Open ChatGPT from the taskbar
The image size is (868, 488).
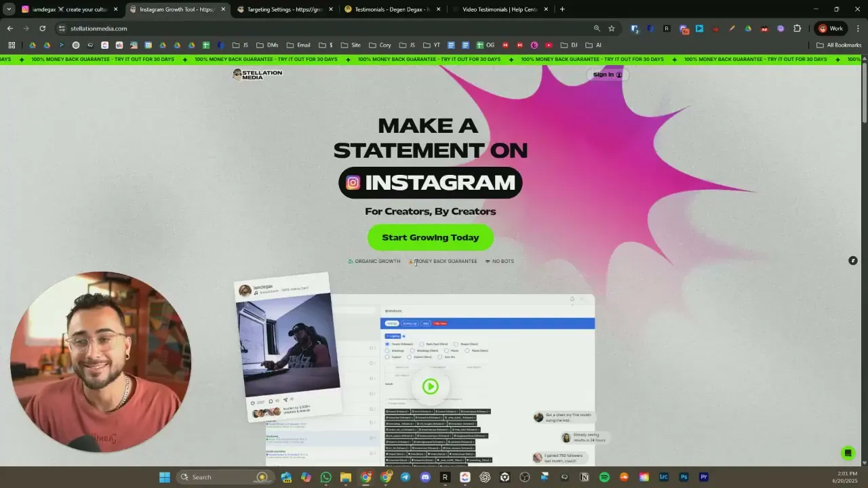485,477
